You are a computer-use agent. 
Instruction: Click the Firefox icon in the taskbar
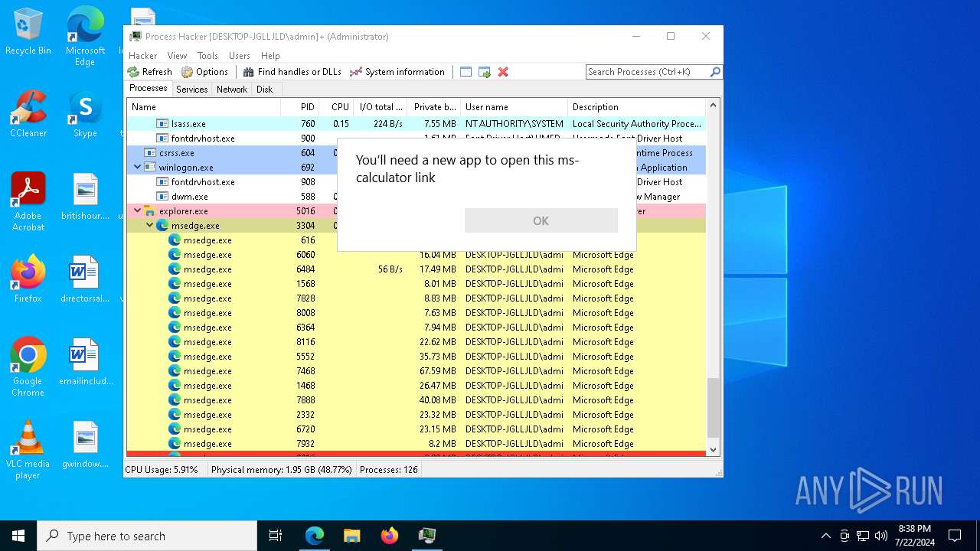389,536
